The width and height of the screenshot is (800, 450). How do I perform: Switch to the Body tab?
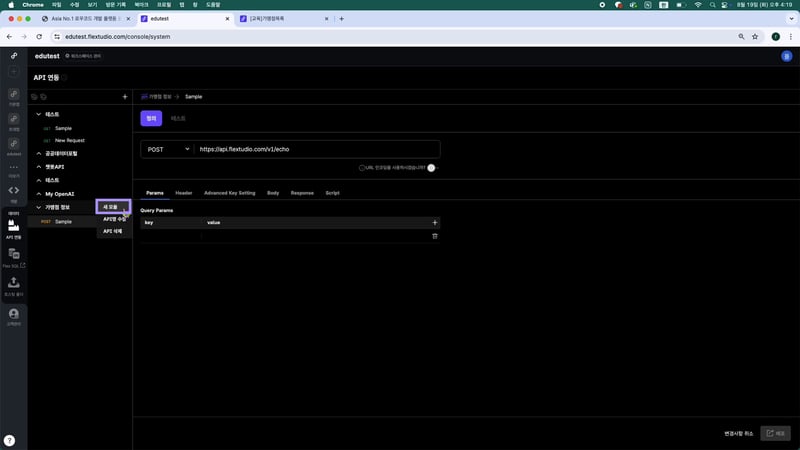pos(273,192)
